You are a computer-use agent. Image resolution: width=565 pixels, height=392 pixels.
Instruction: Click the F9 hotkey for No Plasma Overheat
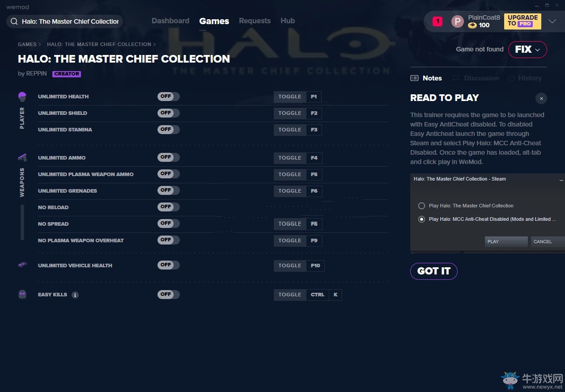[314, 240]
